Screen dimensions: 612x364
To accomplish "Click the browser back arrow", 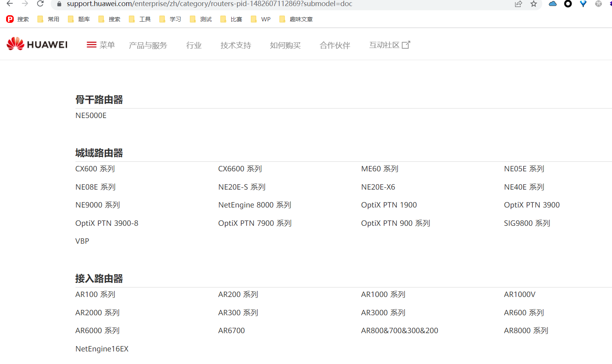I will point(10,4).
